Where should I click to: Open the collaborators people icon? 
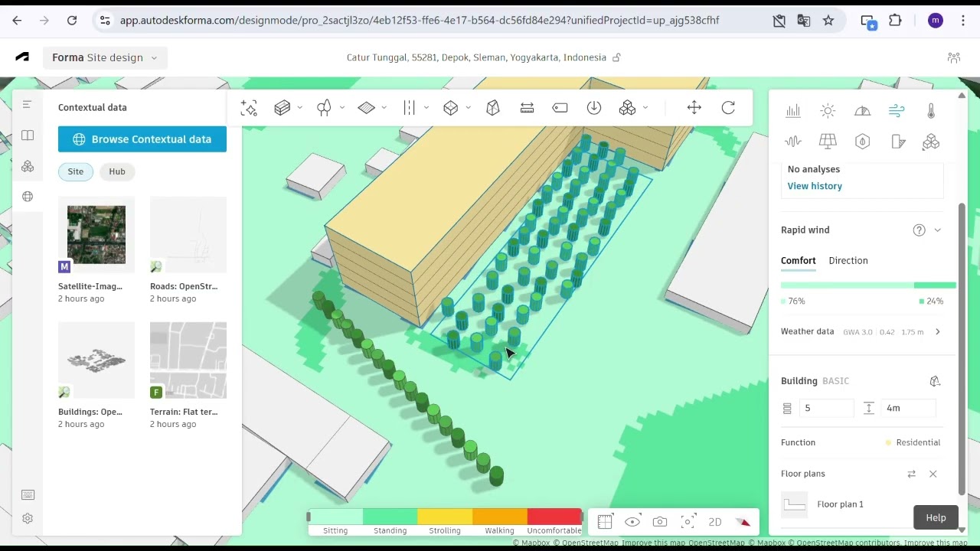(954, 57)
